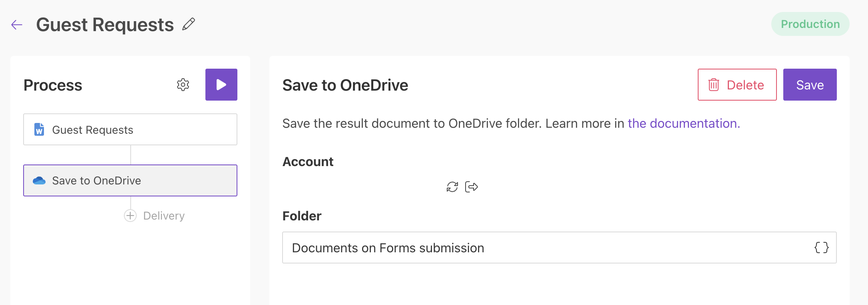Screen dimensions: 868x305
Task: Add a new step with the plus Delivery icon
Action: tap(130, 216)
